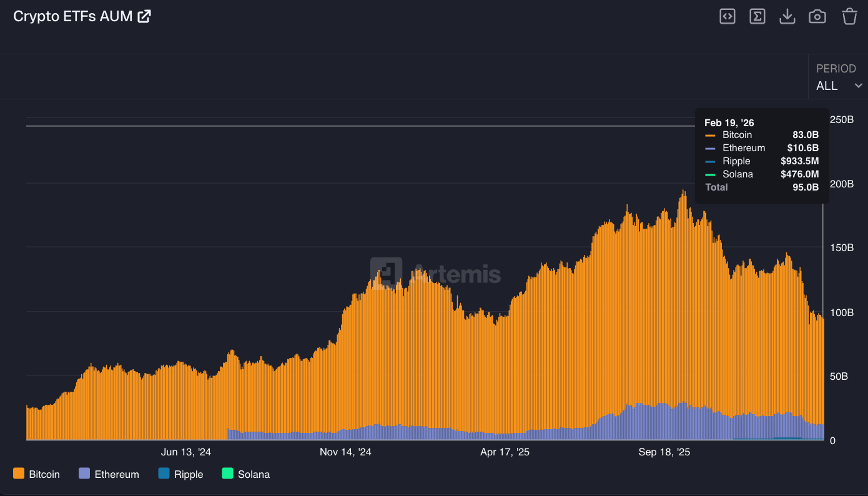Image resolution: width=868 pixels, height=496 pixels.
Task: Click the Ethereum $10.6B tooltip value
Action: pyautogui.click(x=803, y=148)
